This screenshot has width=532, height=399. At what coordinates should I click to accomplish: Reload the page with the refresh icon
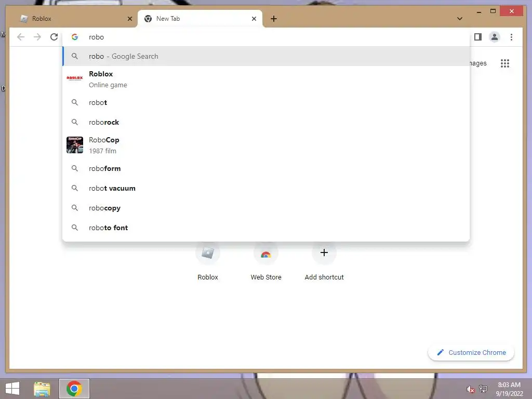[54, 37]
